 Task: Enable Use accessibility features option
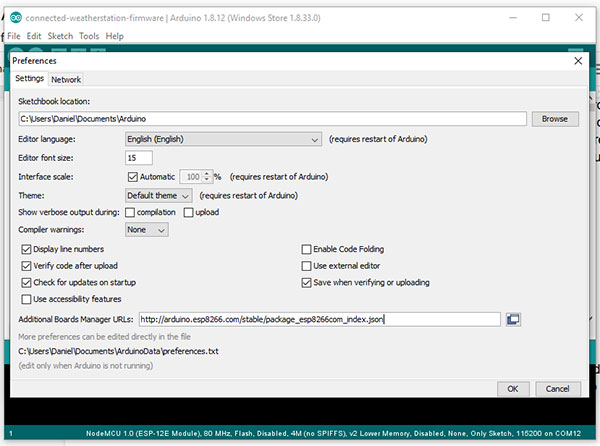tap(26, 299)
